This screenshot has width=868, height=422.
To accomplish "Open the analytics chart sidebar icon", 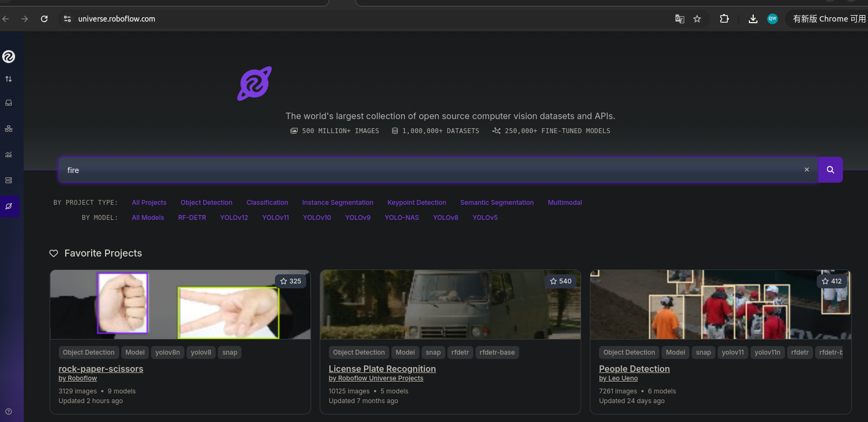I will (x=9, y=154).
